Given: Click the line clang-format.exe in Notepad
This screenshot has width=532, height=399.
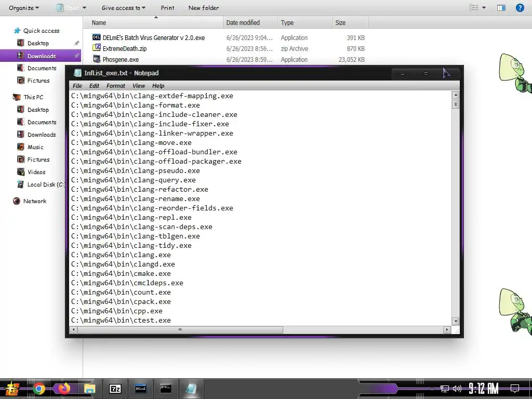Looking at the screenshot, I should [x=136, y=105].
